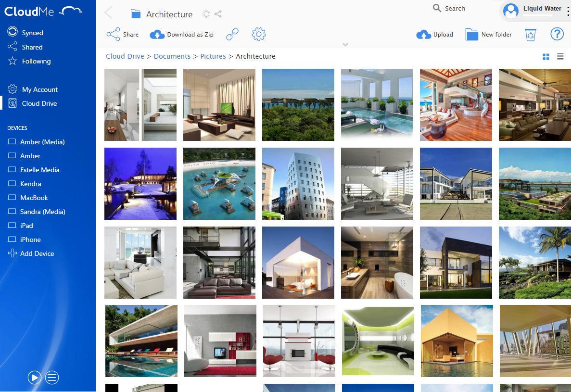Select the Kendra device

point(25,184)
